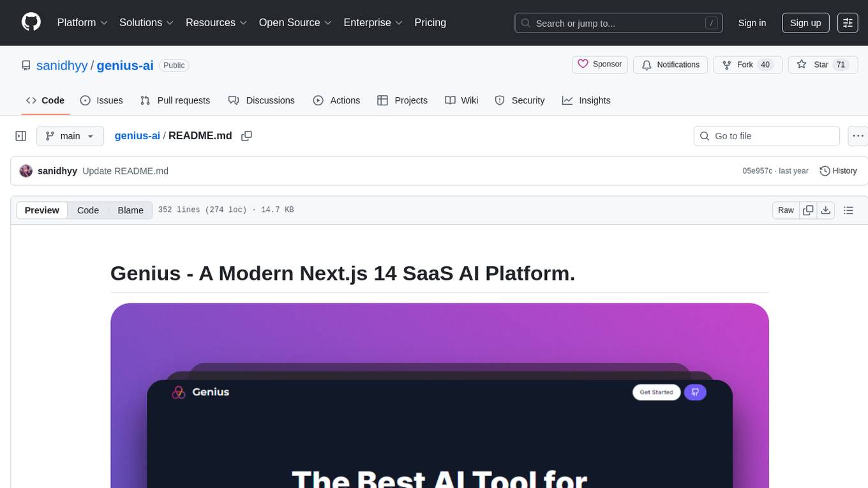Select the Blame view
Image resolution: width=868 pixels, height=488 pixels.
pos(130,210)
